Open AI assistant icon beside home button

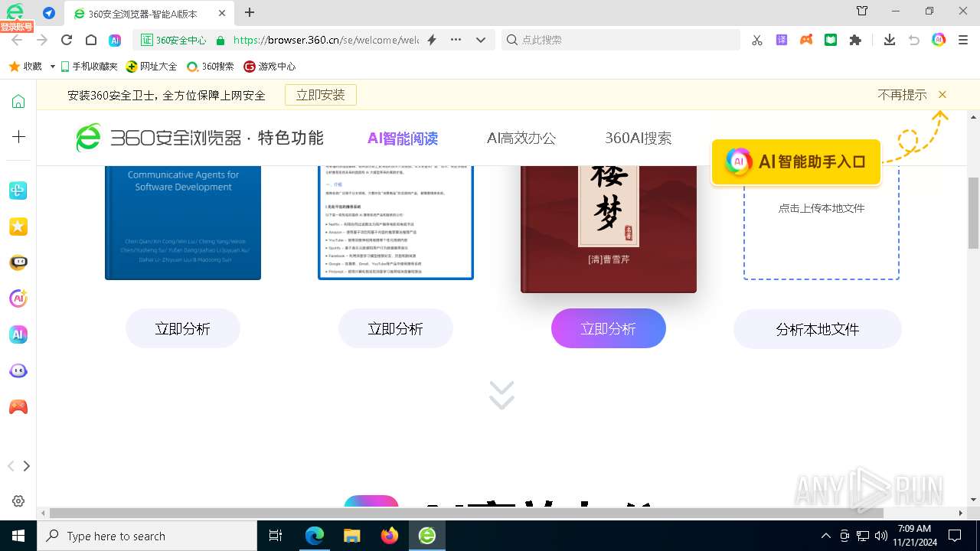click(115, 40)
